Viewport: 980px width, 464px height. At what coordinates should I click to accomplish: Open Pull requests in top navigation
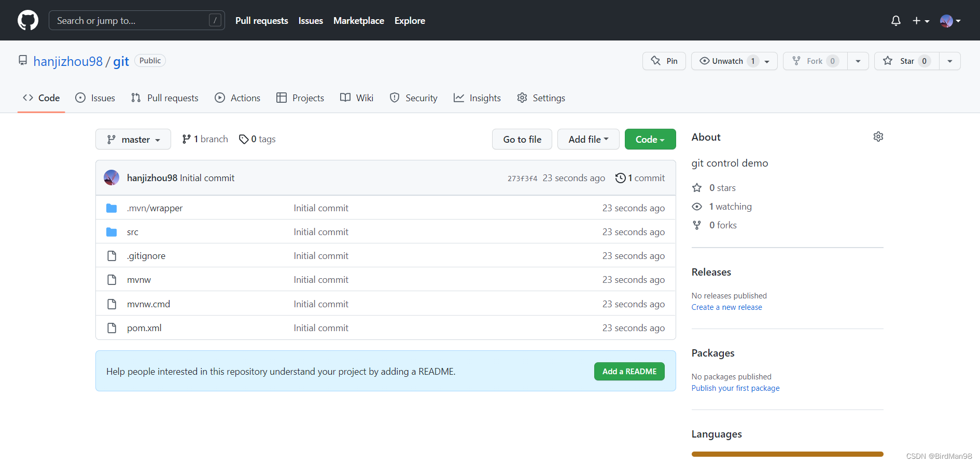coord(262,21)
